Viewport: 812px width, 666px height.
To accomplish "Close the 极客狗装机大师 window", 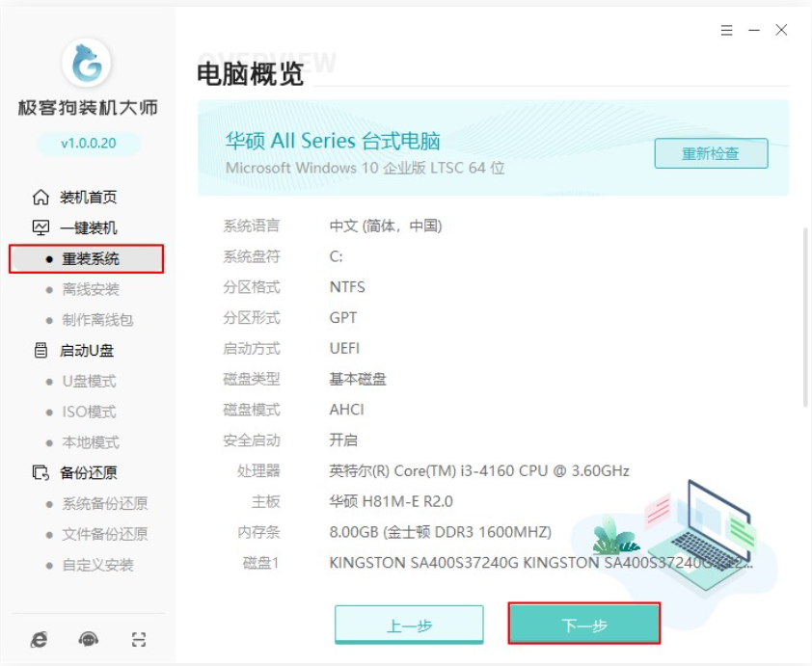I will pyautogui.click(x=781, y=30).
